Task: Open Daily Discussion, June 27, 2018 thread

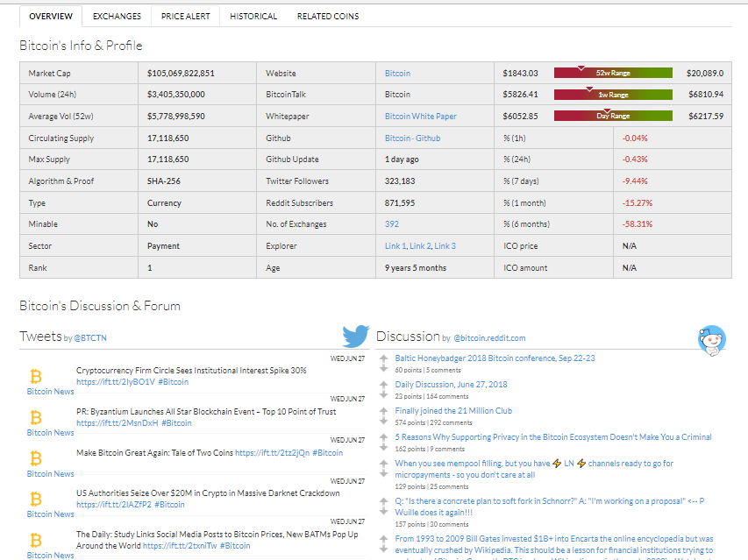Action: tap(451, 384)
